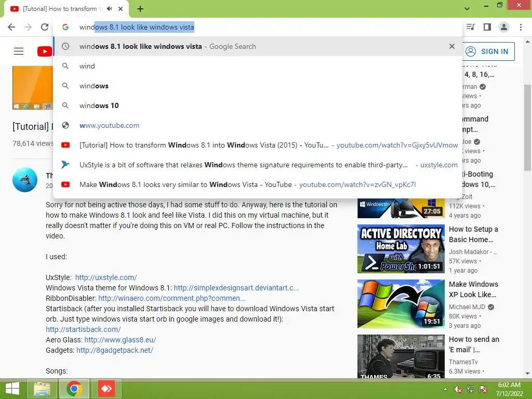532x399 pixels.
Task: Choose the 'wind' search suggestion
Action: click(x=258, y=66)
